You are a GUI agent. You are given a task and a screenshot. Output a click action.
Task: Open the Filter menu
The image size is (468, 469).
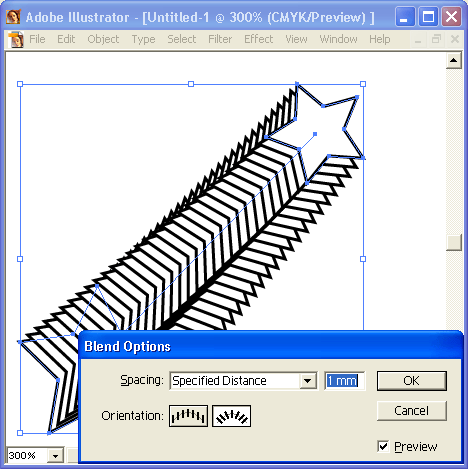(x=220, y=39)
